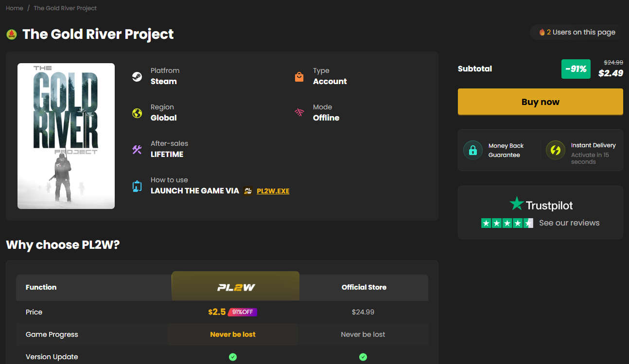
Task: Click the small PL2W logo icon
Action: 248,191
